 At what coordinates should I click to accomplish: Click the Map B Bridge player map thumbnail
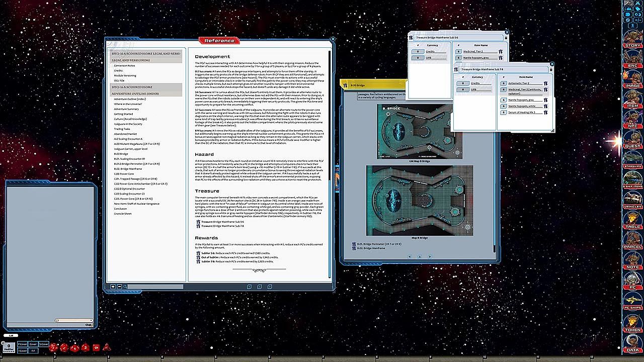[x=419, y=200]
